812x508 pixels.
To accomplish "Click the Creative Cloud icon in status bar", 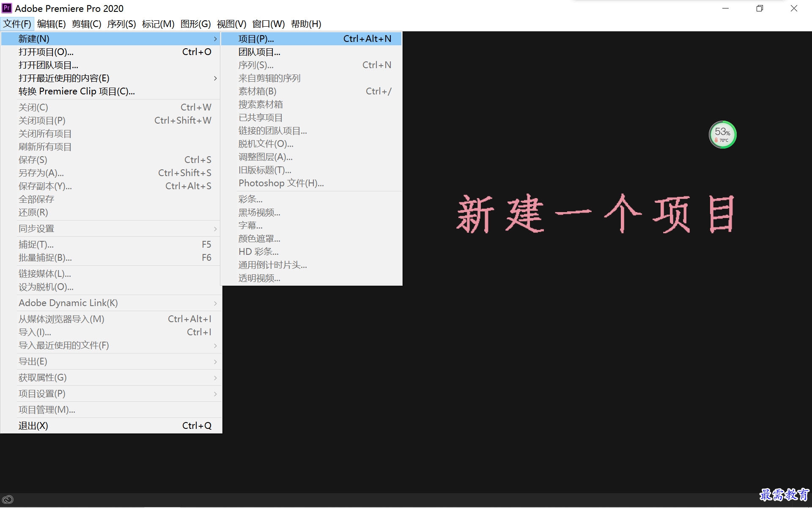I will [8, 500].
